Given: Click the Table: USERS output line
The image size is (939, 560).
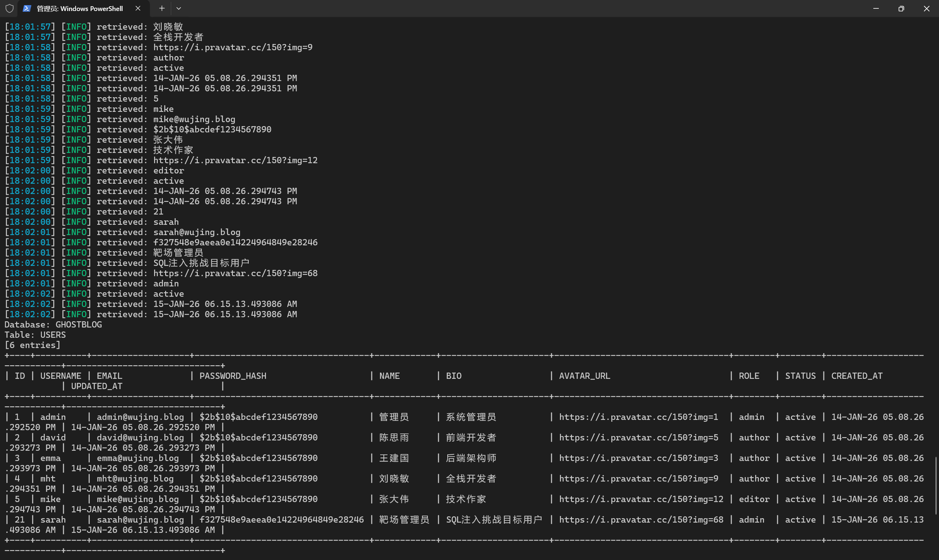Looking at the screenshot, I should [35, 335].
